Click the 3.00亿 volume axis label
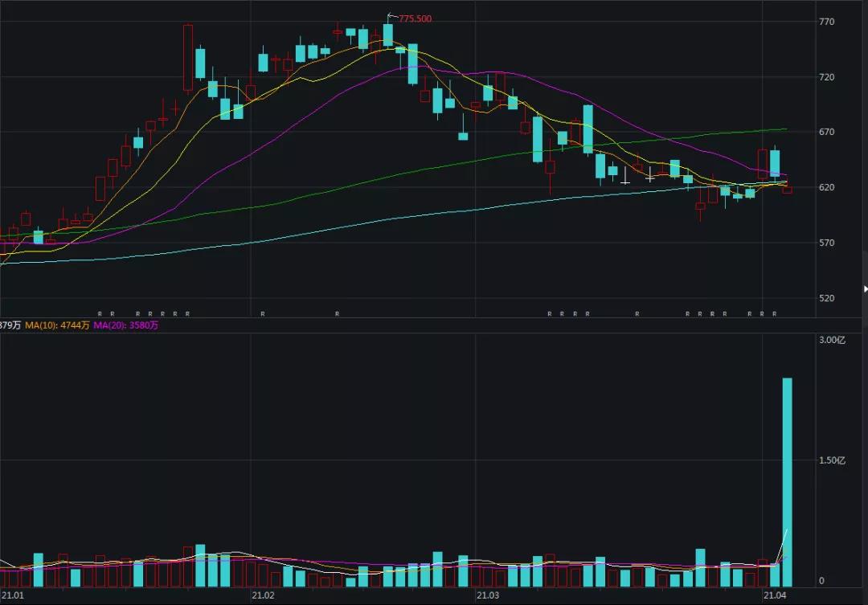This screenshot has width=868, height=605. pyautogui.click(x=832, y=340)
